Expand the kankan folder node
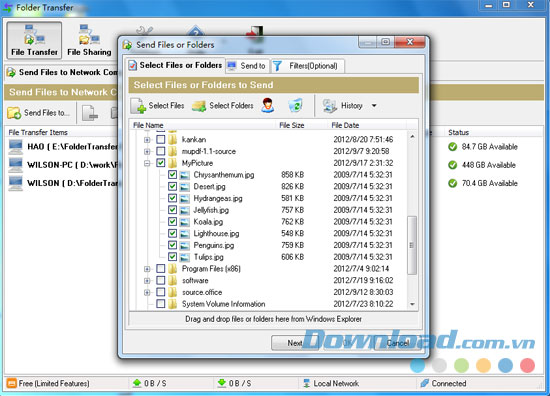This screenshot has height=396, width=550. [x=147, y=140]
